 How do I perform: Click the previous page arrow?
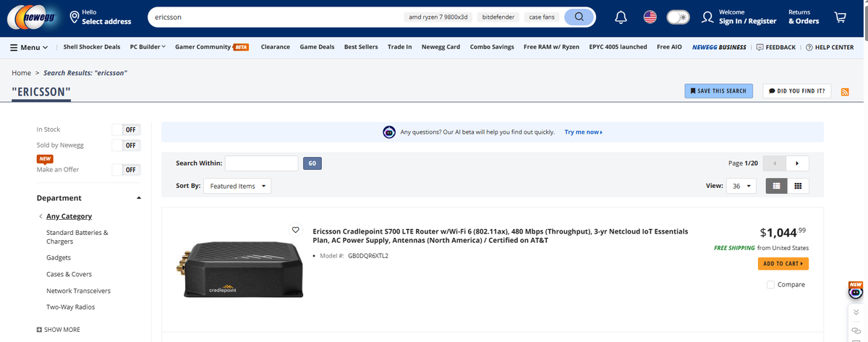(x=775, y=163)
